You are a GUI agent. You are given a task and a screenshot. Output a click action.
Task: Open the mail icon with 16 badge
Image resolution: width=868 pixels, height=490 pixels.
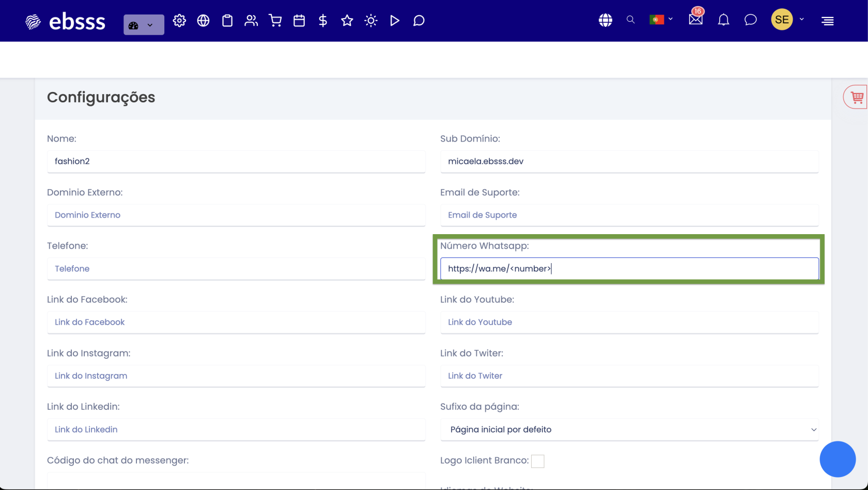pos(696,19)
